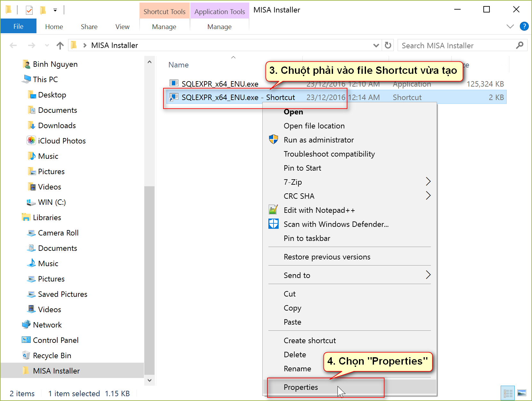532x401 pixels.
Task: Click the SQLEXPR shortcut file icon
Action: tap(174, 97)
